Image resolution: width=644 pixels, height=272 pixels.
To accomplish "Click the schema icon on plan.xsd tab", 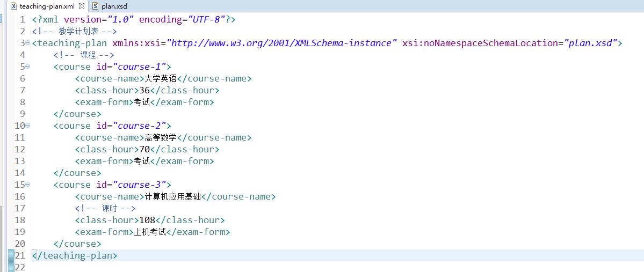I will [95, 6].
